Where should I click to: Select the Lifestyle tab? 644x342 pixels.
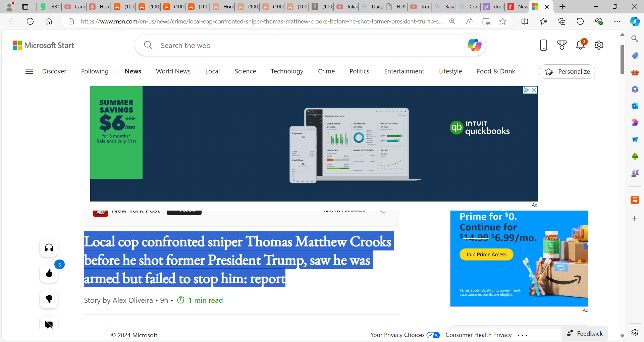(x=450, y=71)
